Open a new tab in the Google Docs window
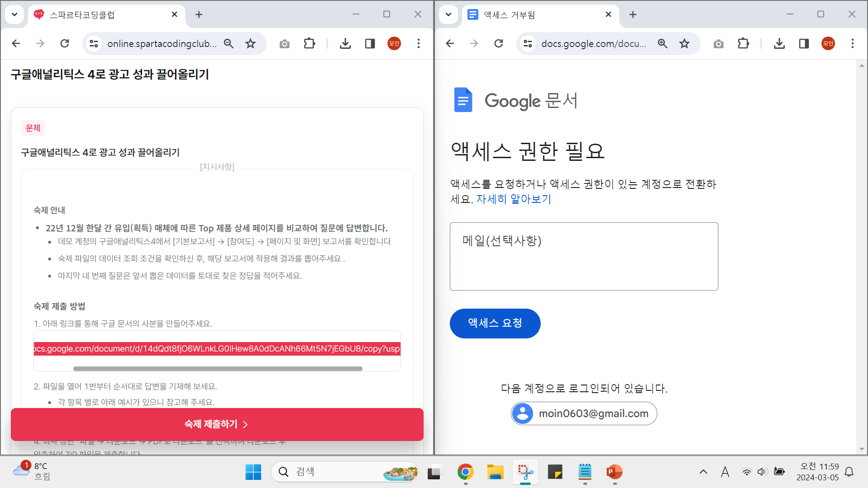The height and width of the screenshot is (488, 868). click(633, 14)
